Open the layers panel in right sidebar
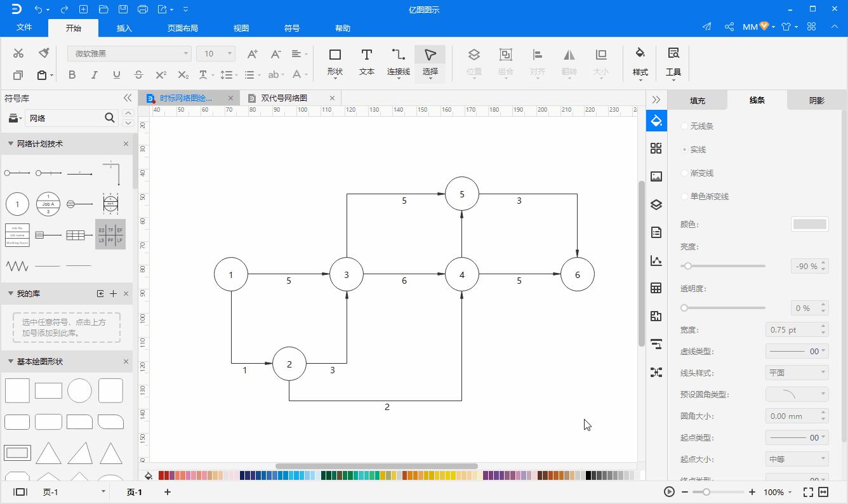This screenshot has height=504, width=848. tap(656, 204)
